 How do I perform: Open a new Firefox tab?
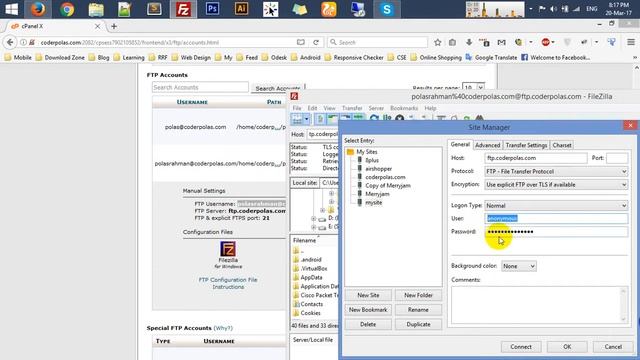click(x=114, y=26)
